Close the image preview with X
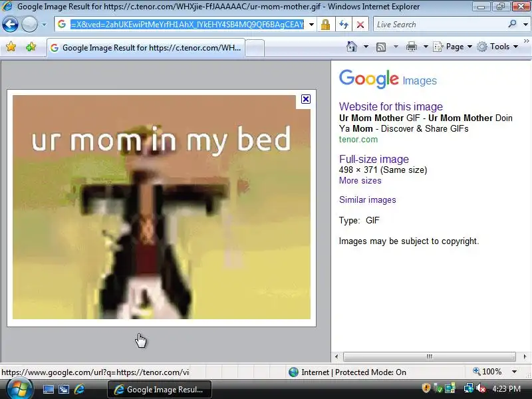 coord(306,99)
